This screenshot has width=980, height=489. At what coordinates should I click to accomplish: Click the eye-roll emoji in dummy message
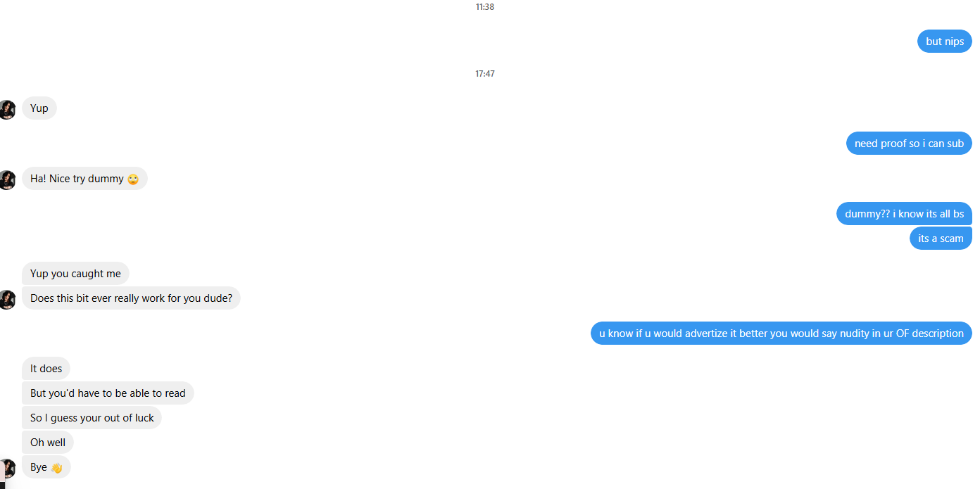pyautogui.click(x=133, y=179)
